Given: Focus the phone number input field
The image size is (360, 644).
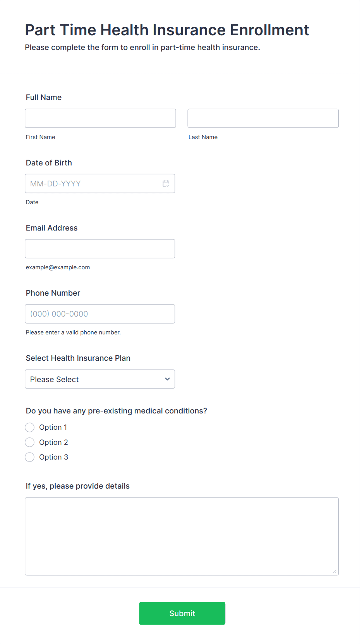Looking at the screenshot, I should 100,314.
